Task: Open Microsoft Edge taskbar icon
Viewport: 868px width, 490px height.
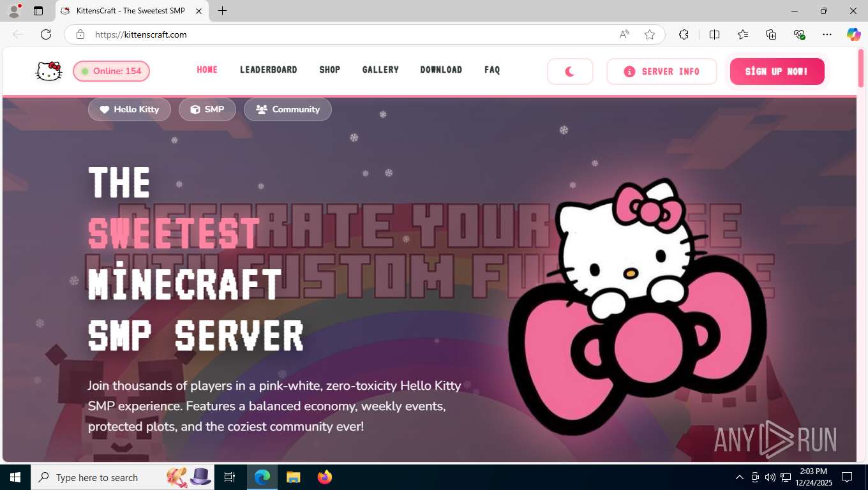Action: tap(262, 477)
